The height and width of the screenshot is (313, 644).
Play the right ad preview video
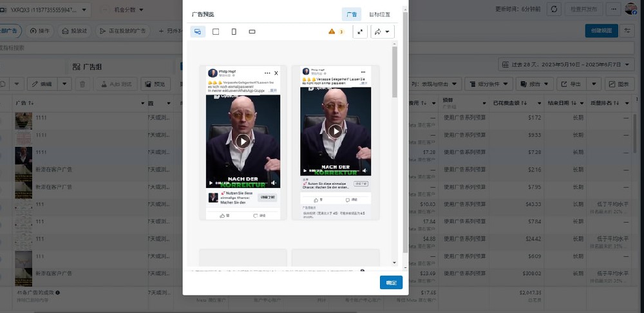(336, 131)
